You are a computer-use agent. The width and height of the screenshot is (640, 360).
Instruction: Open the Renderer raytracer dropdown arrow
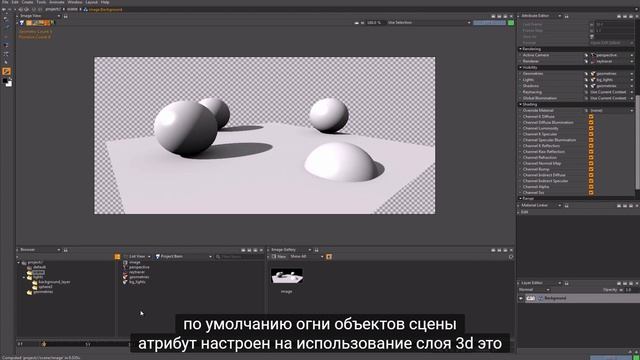[631, 61]
